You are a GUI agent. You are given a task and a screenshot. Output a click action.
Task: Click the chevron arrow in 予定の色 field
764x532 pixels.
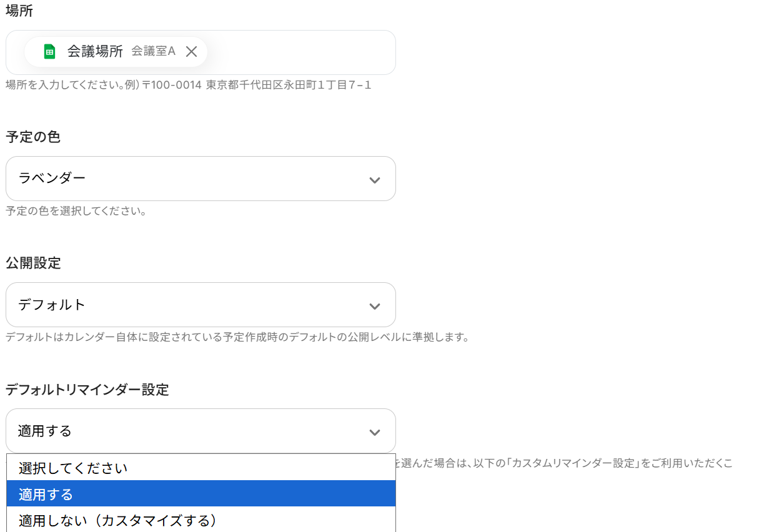[x=374, y=180]
